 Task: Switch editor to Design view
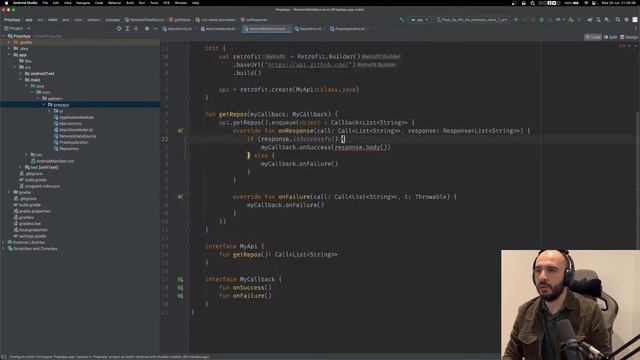tap(629, 37)
